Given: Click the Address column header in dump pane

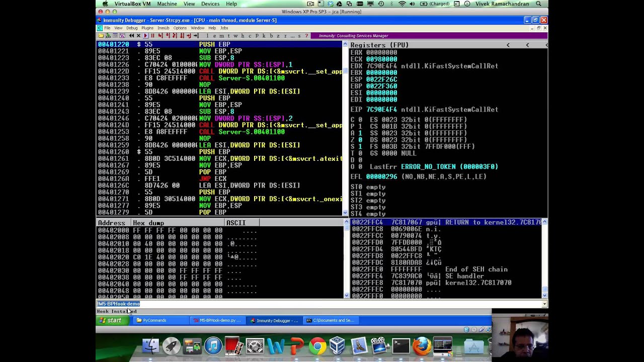Looking at the screenshot, I should click(x=112, y=223).
